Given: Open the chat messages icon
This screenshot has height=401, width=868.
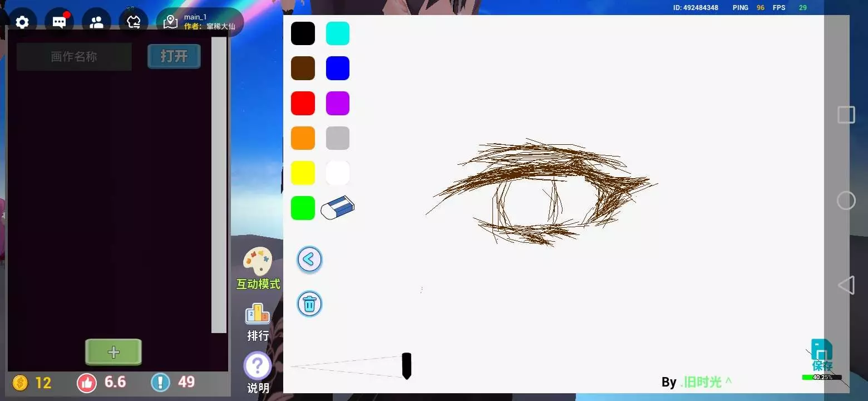Looking at the screenshot, I should tap(60, 22).
